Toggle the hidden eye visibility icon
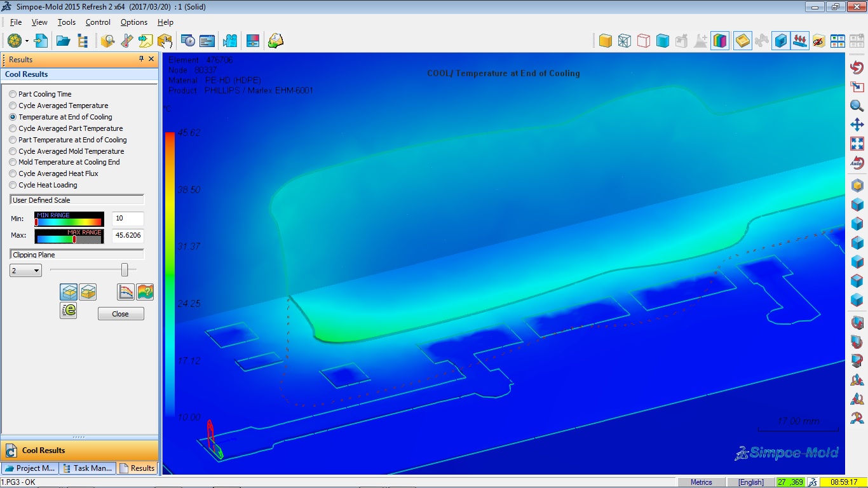868x488 pixels. tap(818, 41)
